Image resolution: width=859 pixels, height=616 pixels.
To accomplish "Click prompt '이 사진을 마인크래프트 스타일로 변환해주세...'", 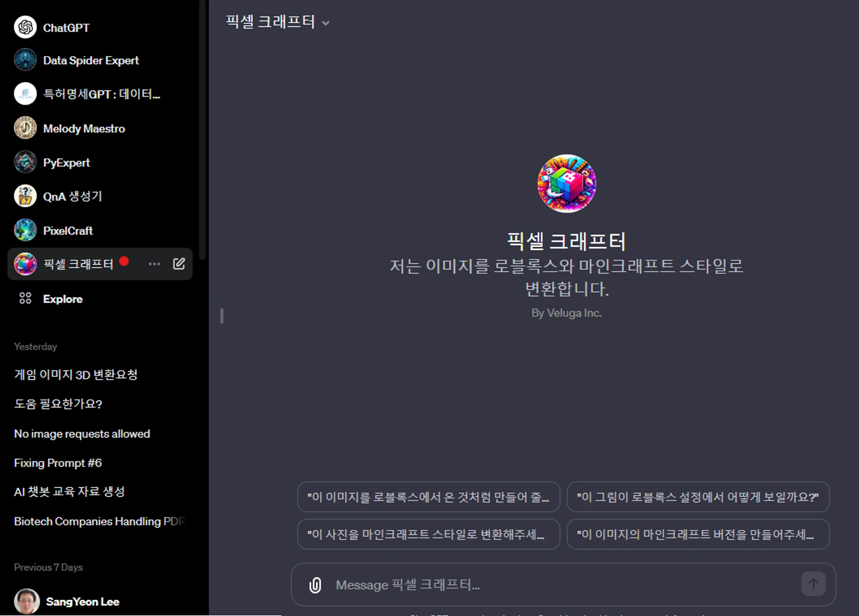I will (428, 534).
